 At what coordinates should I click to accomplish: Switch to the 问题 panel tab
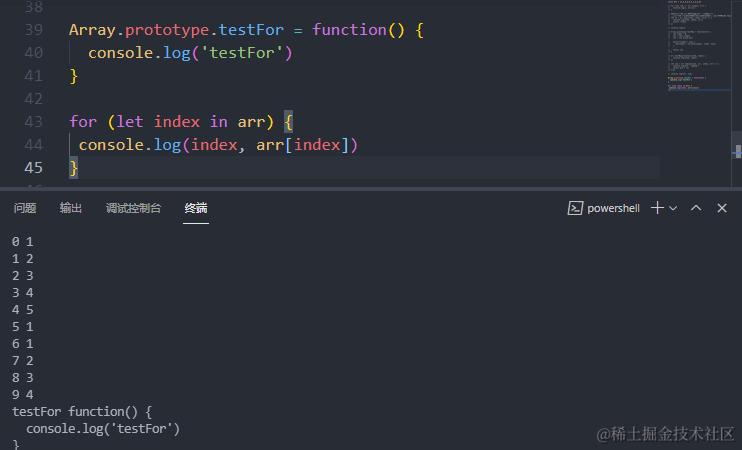(25, 208)
